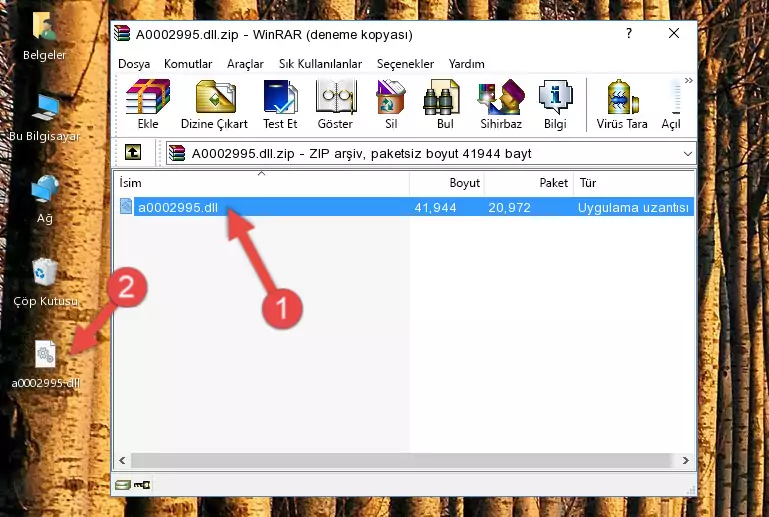The height and width of the screenshot is (517, 769).
Task: Open the Seçenekler menu
Action: tap(405, 64)
